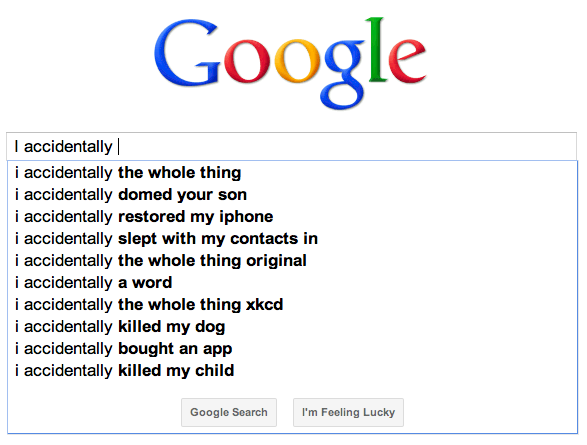Click the blue lowercase g in logo
The height and width of the screenshot is (445, 587).
click(x=343, y=74)
